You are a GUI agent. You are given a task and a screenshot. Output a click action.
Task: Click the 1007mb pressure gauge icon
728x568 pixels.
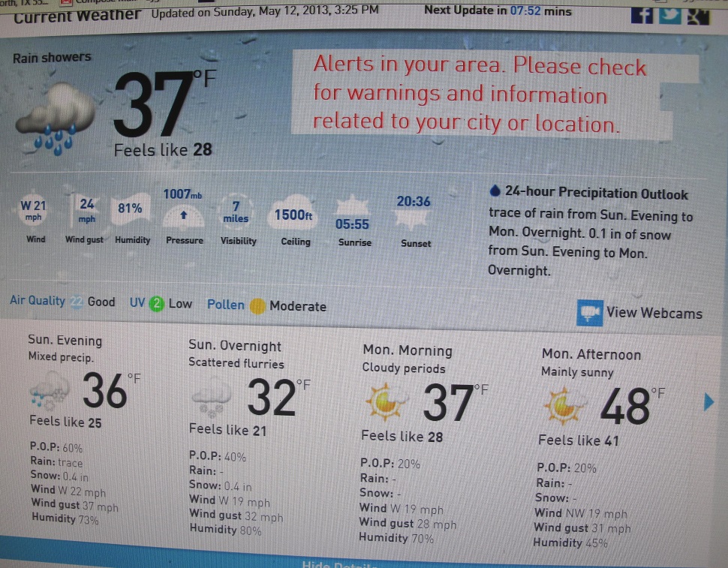(184, 216)
